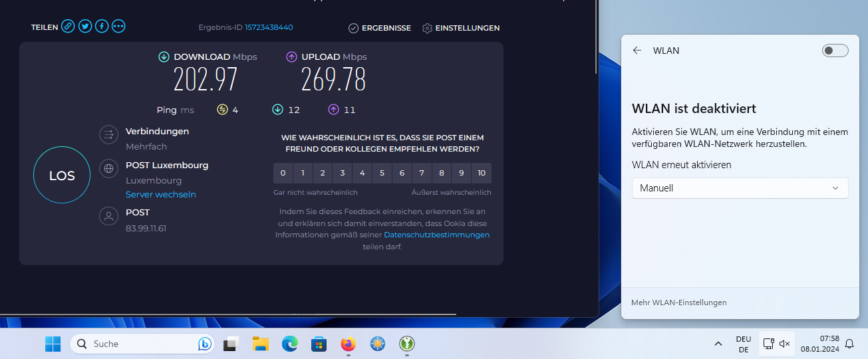Screen dimensions: 868x359
Task: Rate recommendation score 10
Action: tap(482, 173)
